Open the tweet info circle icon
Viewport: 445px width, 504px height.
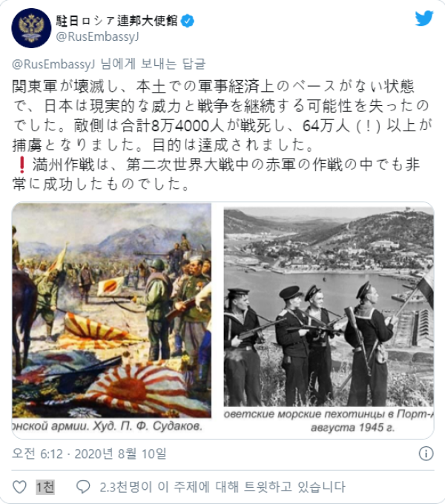[426, 454]
